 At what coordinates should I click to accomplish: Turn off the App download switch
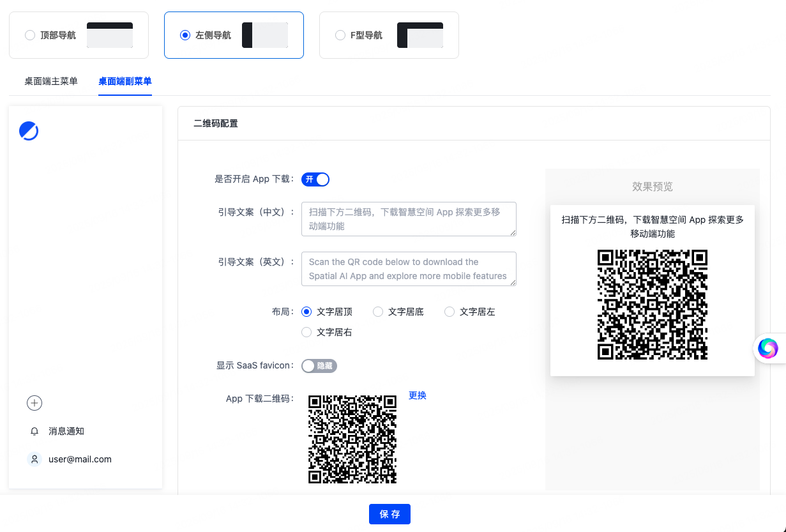point(315,179)
